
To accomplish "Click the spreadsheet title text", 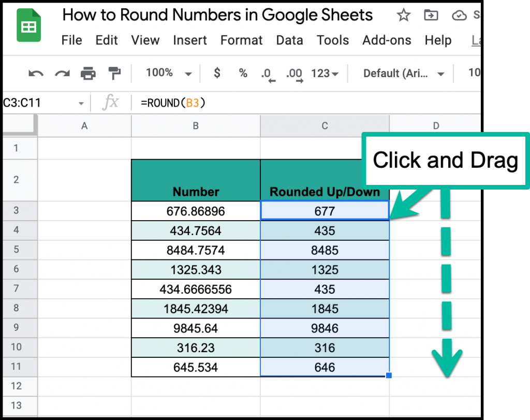I will [217, 15].
